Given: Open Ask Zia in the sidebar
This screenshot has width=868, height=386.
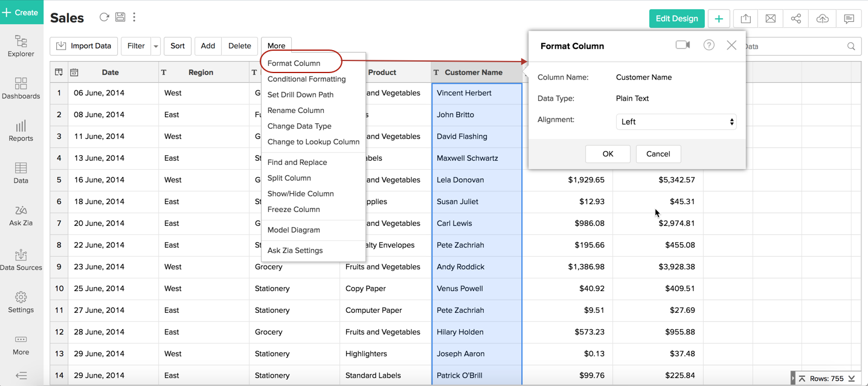Looking at the screenshot, I should (x=21, y=215).
